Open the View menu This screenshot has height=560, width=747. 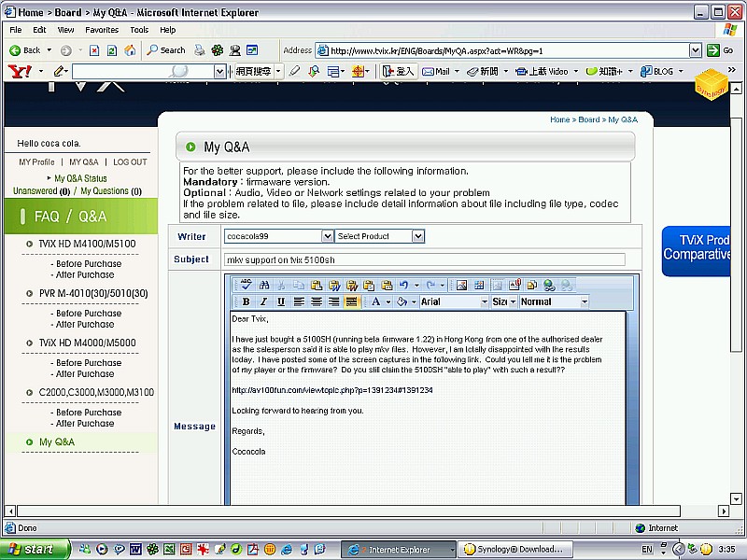(x=65, y=30)
